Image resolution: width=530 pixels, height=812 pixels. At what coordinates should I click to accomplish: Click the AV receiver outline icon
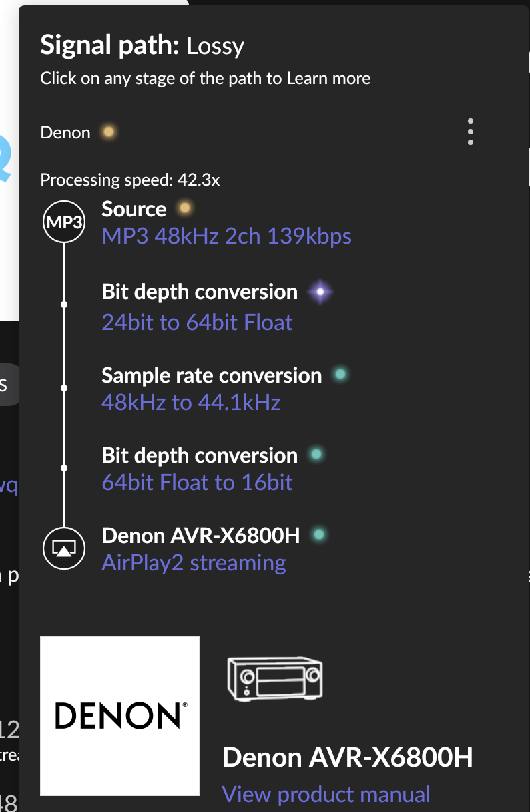[274, 678]
